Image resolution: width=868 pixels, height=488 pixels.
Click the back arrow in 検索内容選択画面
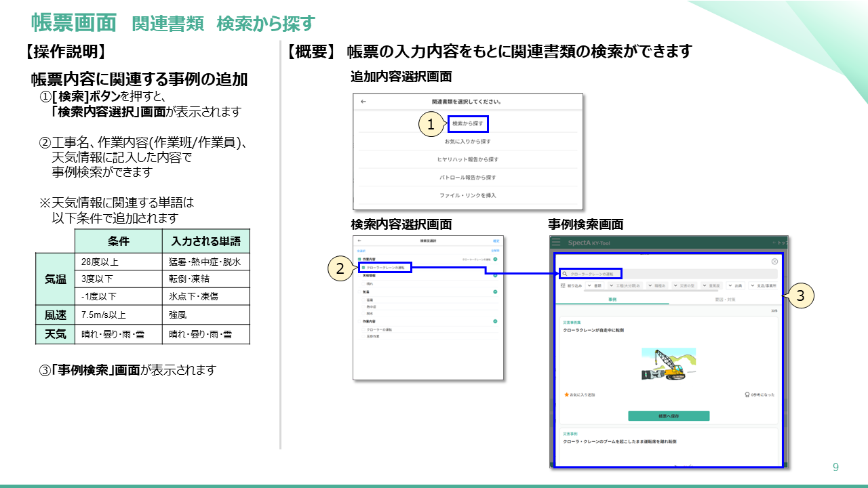coord(359,241)
